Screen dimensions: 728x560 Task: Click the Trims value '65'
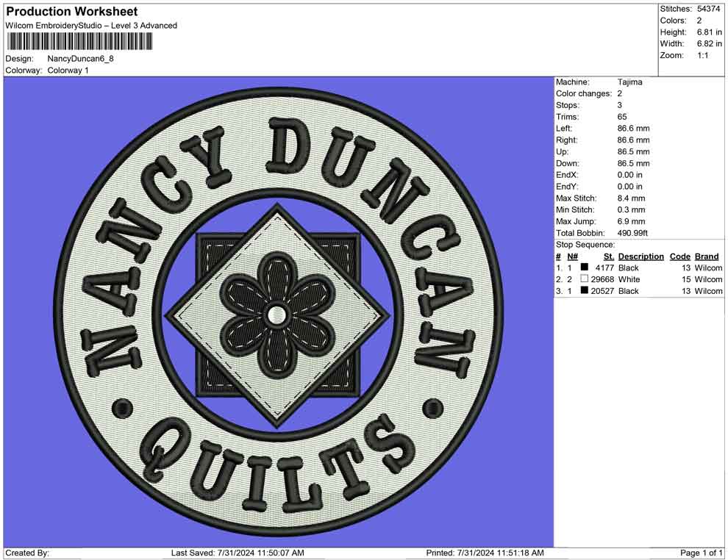click(x=621, y=116)
